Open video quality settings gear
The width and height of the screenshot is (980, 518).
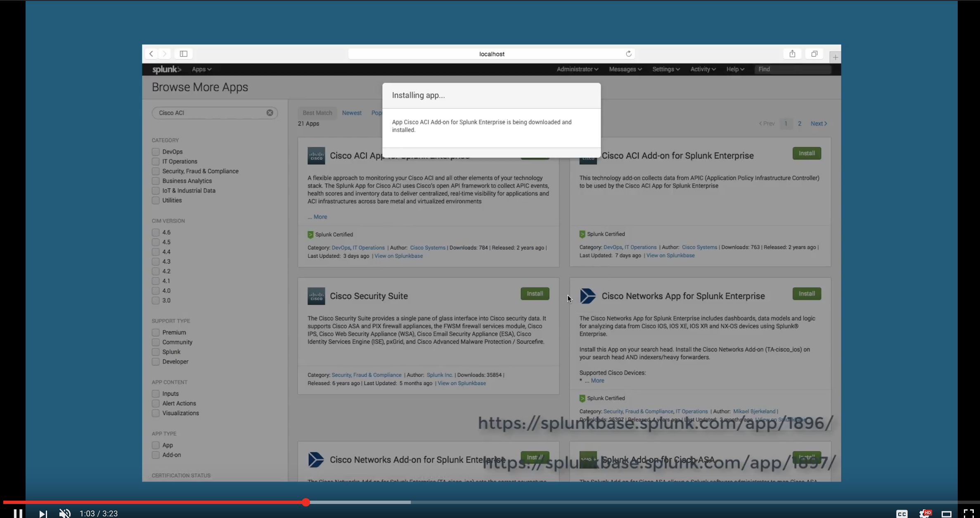pos(925,513)
